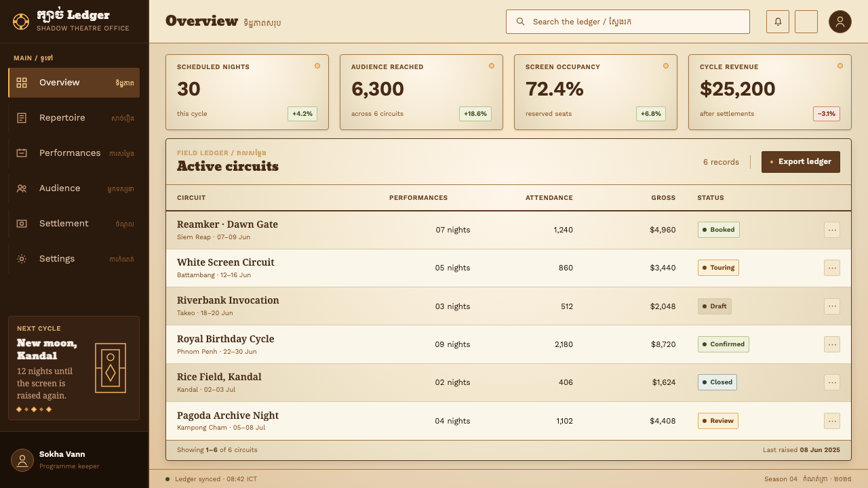Open notifications with the bell icon
The width and height of the screenshot is (868, 488).
pyautogui.click(x=778, y=22)
